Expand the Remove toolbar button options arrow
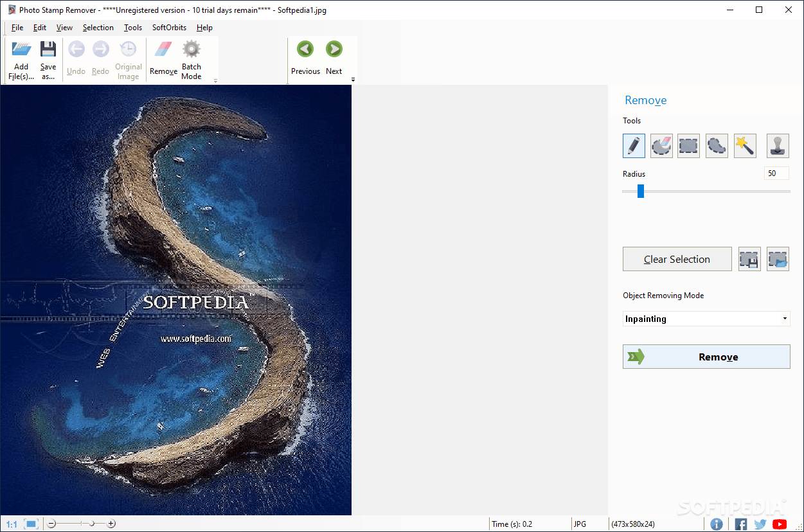This screenshot has height=532, width=804. tap(215, 80)
